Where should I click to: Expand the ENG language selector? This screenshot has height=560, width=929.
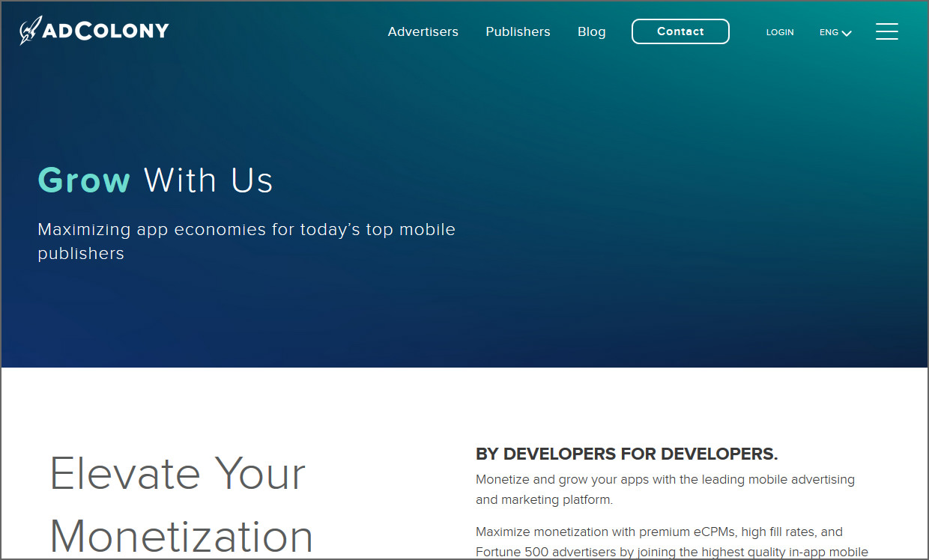point(835,32)
